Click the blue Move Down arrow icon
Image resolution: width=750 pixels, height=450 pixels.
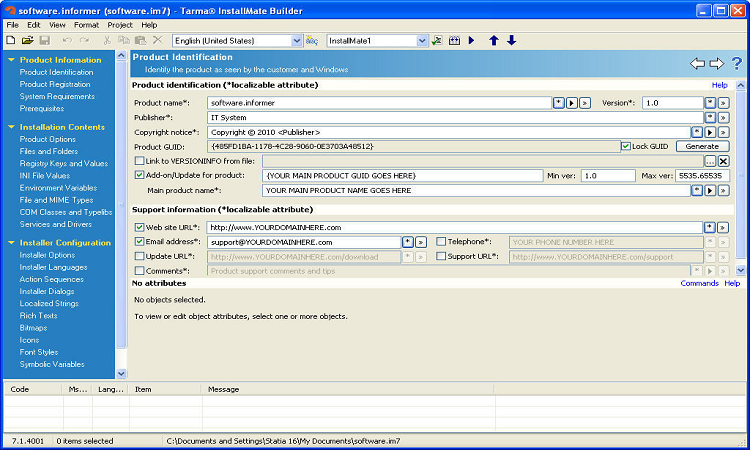click(511, 41)
